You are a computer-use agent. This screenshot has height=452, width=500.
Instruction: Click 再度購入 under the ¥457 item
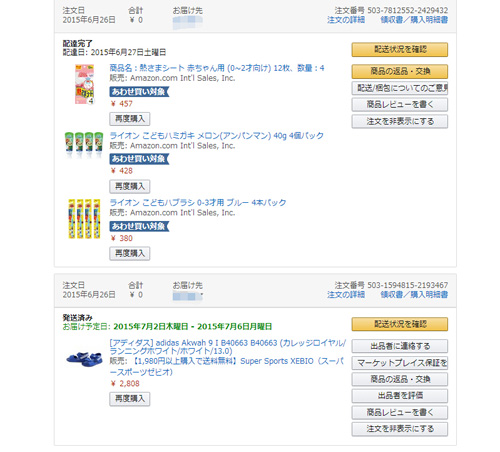tap(130, 119)
